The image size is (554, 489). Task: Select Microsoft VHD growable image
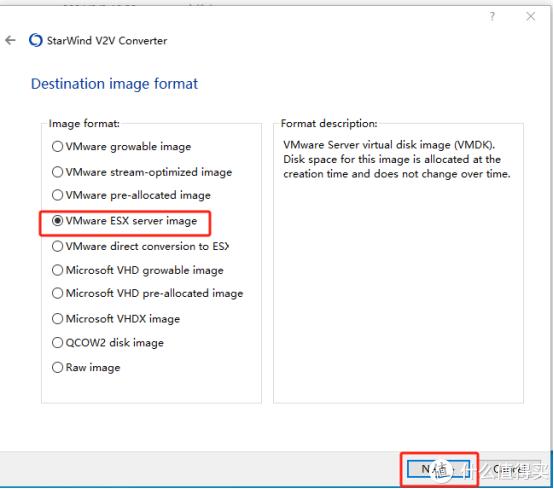[x=137, y=270]
